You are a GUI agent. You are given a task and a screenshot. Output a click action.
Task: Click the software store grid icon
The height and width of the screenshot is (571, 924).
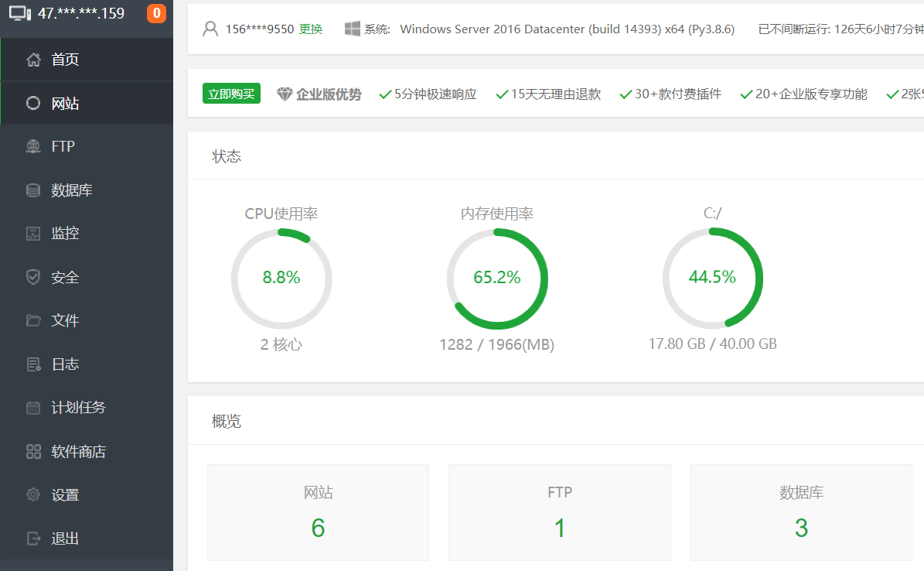tap(33, 452)
